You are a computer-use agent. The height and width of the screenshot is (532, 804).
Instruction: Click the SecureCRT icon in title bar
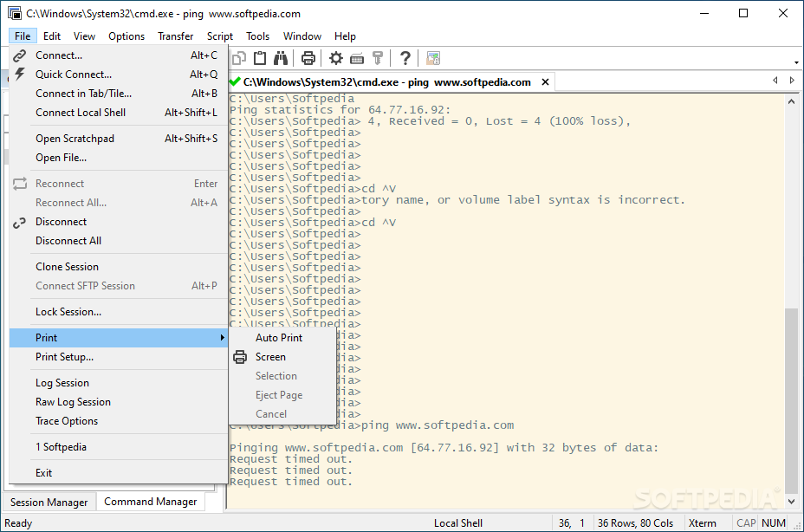15,13
